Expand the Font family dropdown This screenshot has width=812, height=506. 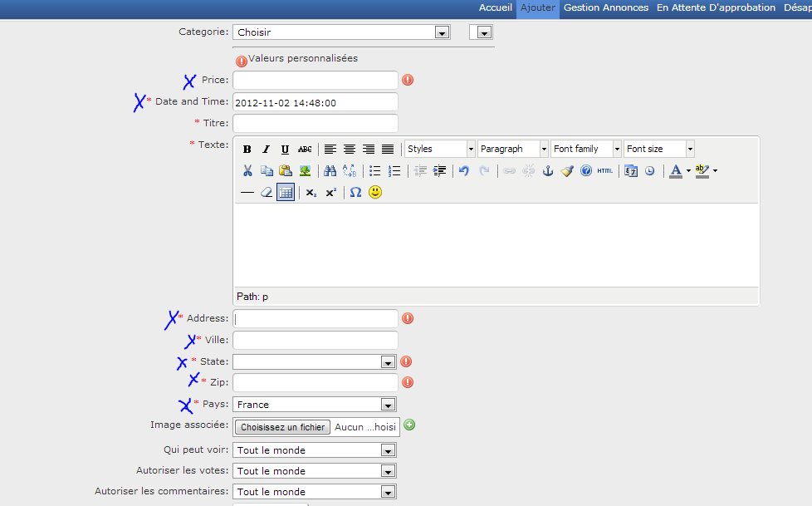click(x=586, y=149)
